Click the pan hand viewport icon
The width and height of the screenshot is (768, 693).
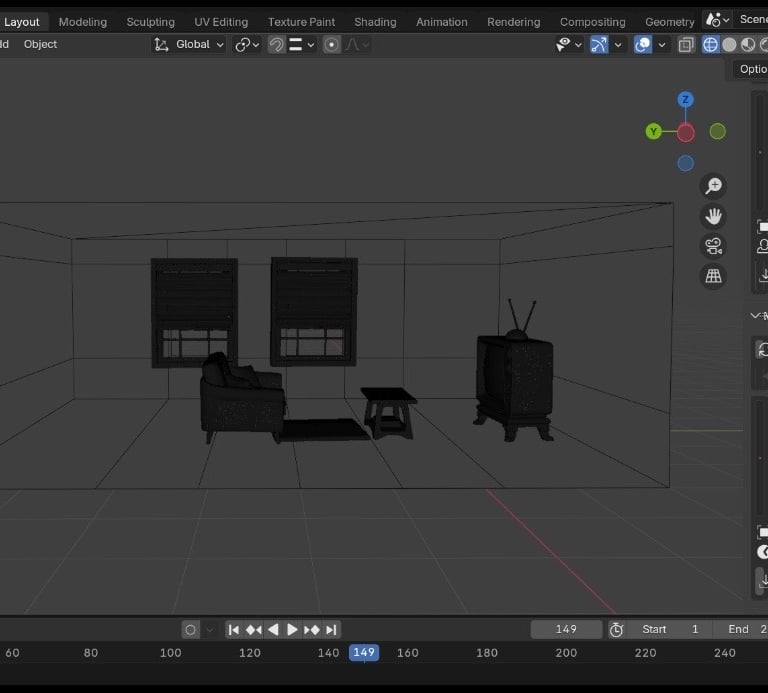point(713,216)
